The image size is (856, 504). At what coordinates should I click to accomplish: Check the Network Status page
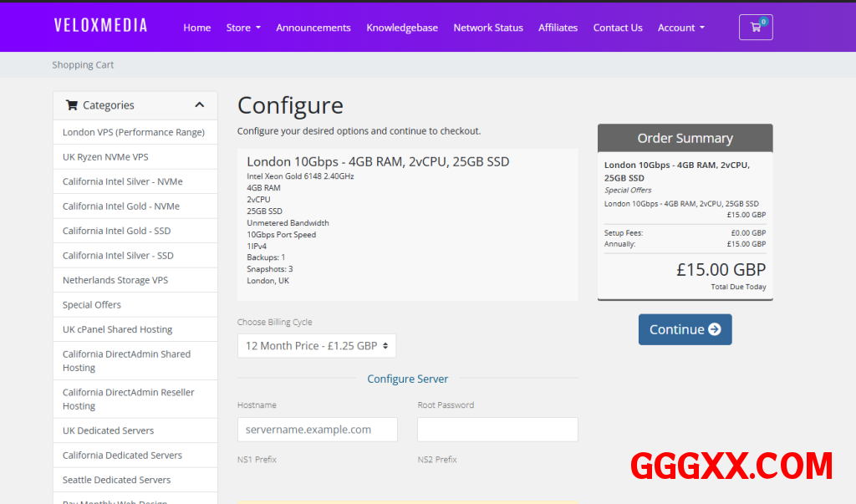click(488, 28)
